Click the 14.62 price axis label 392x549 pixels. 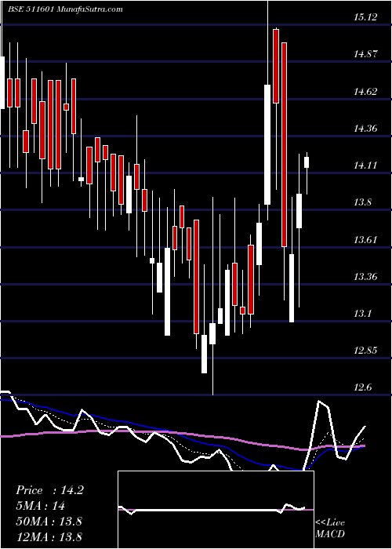(365, 92)
